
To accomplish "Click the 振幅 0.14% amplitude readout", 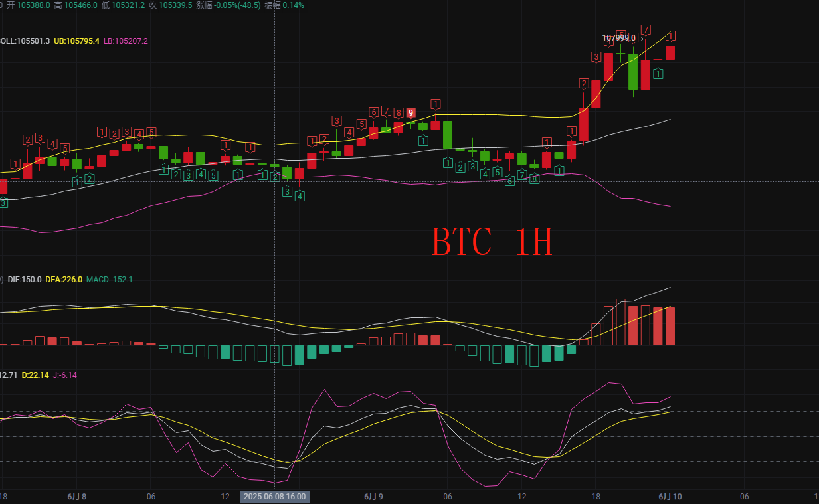I will [284, 5].
